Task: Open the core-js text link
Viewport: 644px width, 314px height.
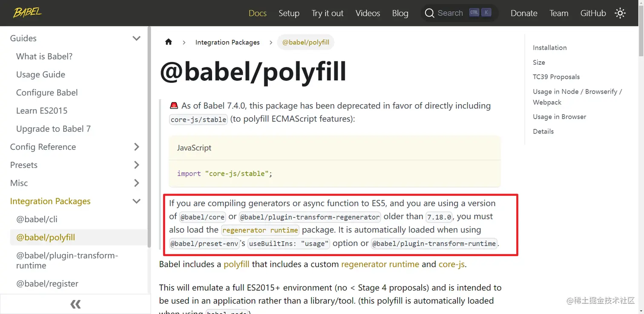Action: pos(451,264)
